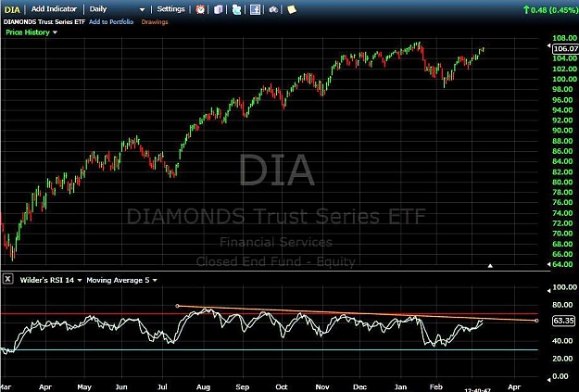Click the Feb label on time axis

[436, 387]
